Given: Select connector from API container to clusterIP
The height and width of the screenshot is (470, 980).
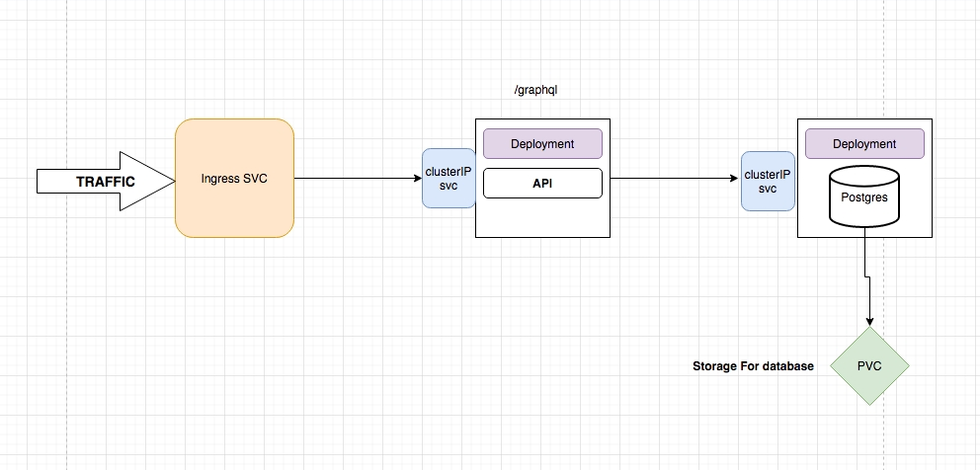Looking at the screenshot, I should [x=675, y=178].
